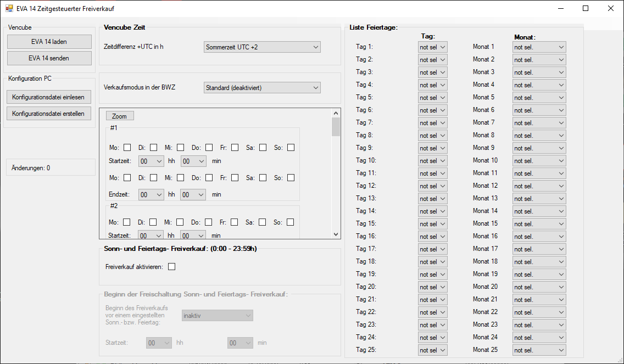Open the Tag 1 day dropdown
This screenshot has width=624, height=364.
pyautogui.click(x=432, y=47)
